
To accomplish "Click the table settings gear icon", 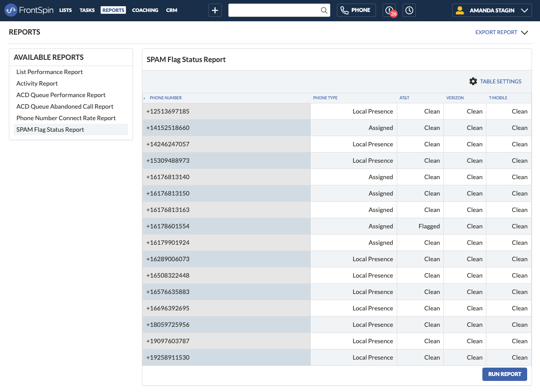I will pyautogui.click(x=473, y=82).
